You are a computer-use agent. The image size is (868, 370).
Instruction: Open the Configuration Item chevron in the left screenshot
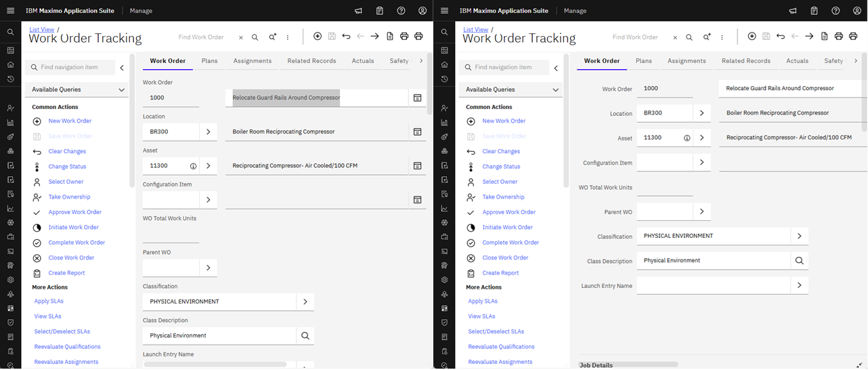208,200
